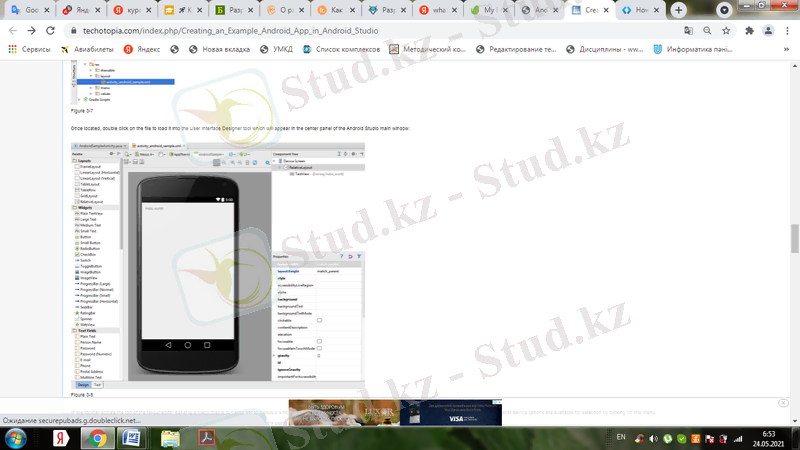800x450 pixels.
Task: Close the How tab
Action: [657, 10]
